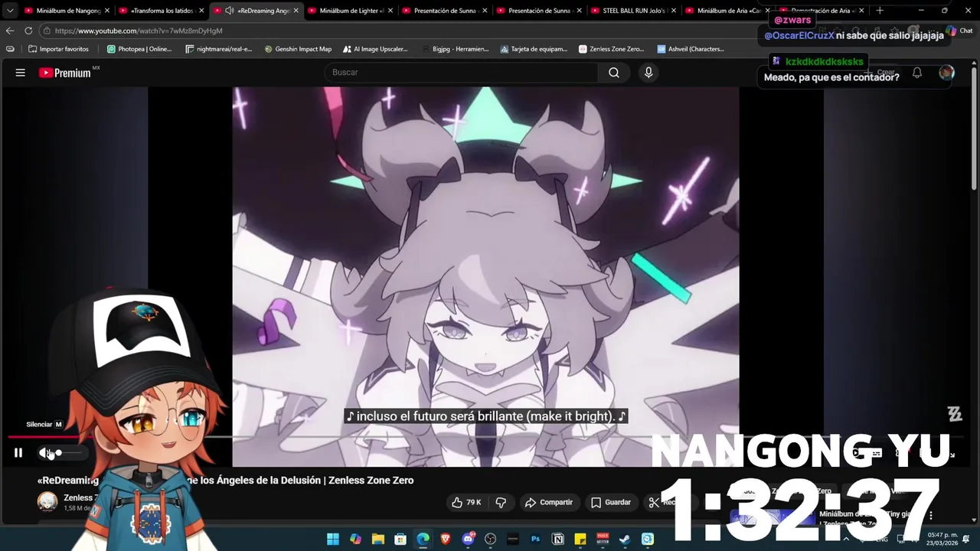The width and height of the screenshot is (980, 551).
Task: Open a new browser tab
Action: pyautogui.click(x=880, y=11)
